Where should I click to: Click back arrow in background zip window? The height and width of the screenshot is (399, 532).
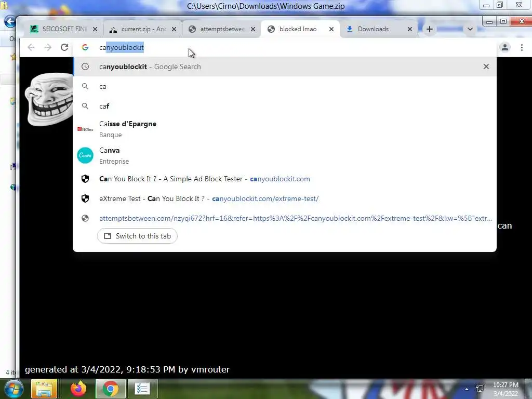(10, 22)
